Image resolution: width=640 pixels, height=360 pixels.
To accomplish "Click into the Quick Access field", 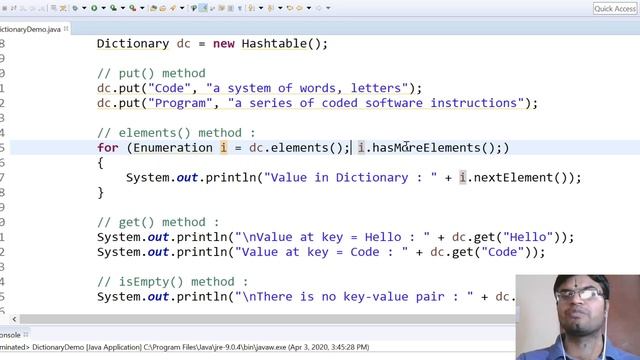I will click(615, 9).
